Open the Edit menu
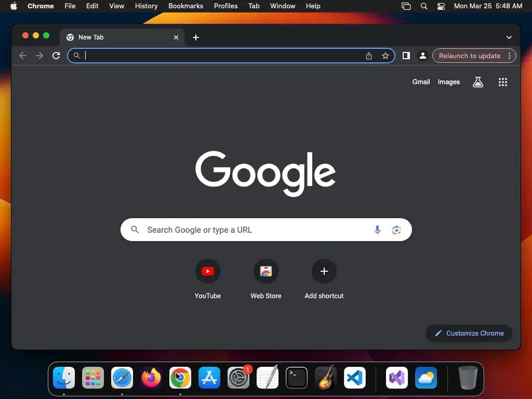 click(92, 6)
